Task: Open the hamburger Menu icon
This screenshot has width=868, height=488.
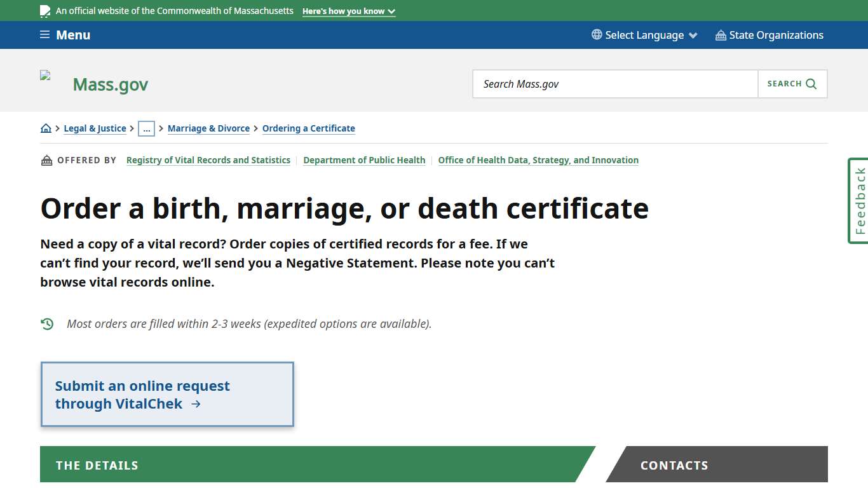Action: tap(44, 34)
